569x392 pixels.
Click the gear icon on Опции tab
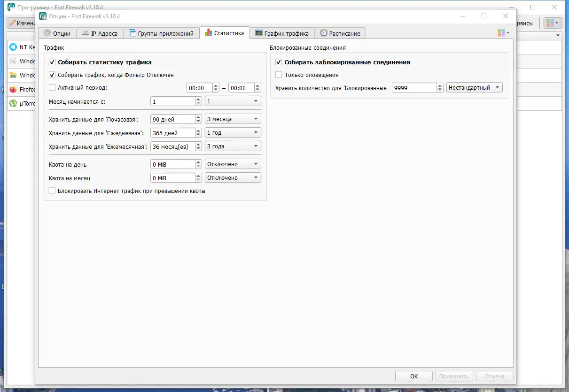click(47, 33)
